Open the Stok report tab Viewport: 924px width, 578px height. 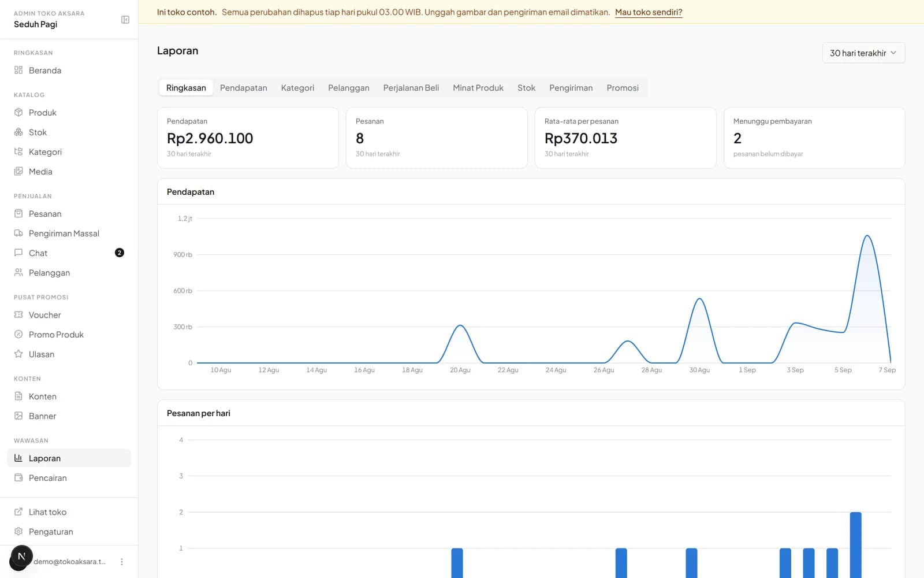tap(526, 88)
